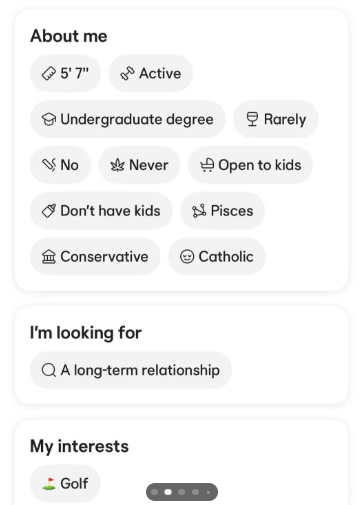
Task: Click the dumbbell icon next to Active
Action: pos(127,73)
